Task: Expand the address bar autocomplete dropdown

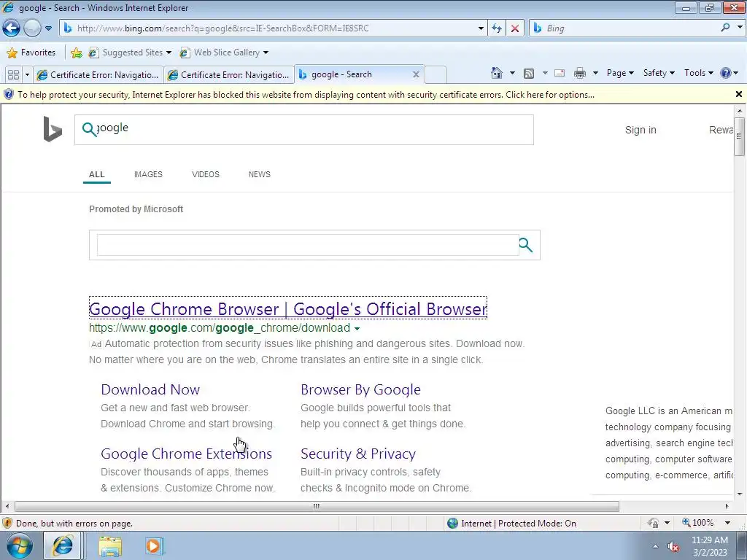Action: click(x=481, y=28)
